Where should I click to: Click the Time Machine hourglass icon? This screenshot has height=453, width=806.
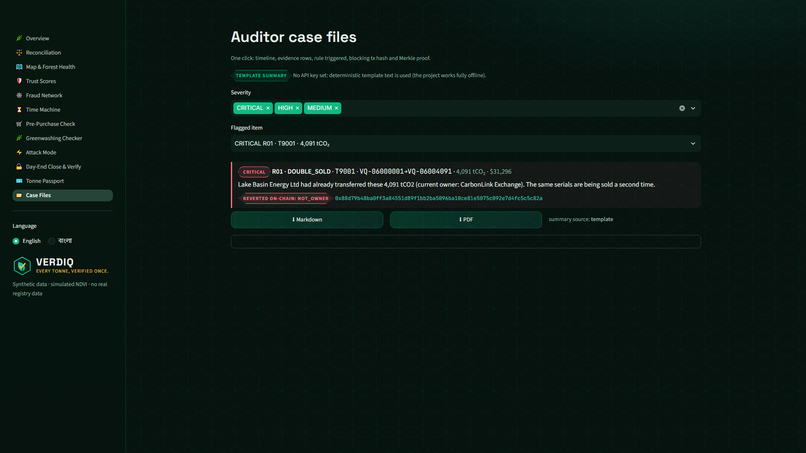[19, 110]
